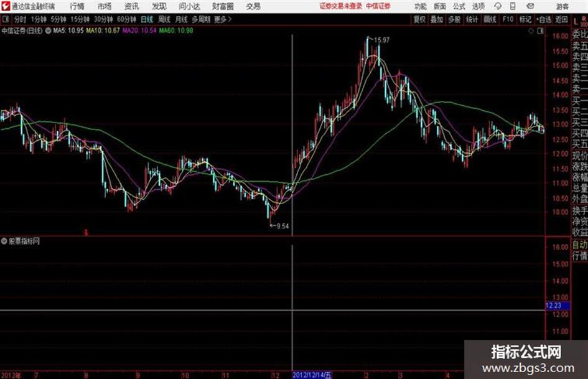588x379 pixels.
Task: Click the diamond icon at chart top-right
Action: 531,31
